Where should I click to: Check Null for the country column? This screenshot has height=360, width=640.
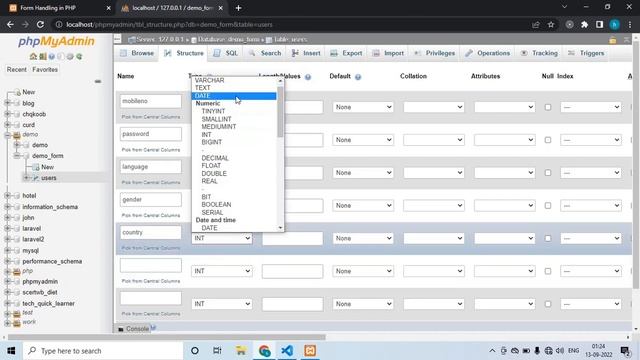click(548, 238)
